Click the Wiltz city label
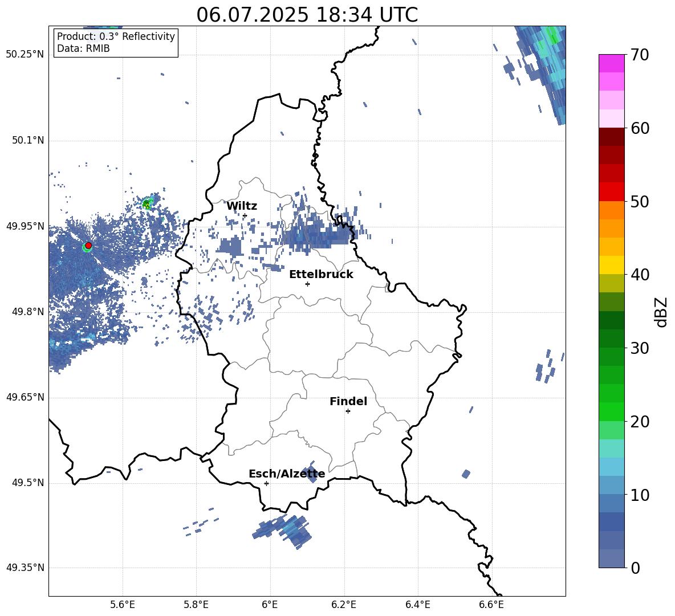The width and height of the screenshot is (675, 616). (242, 206)
